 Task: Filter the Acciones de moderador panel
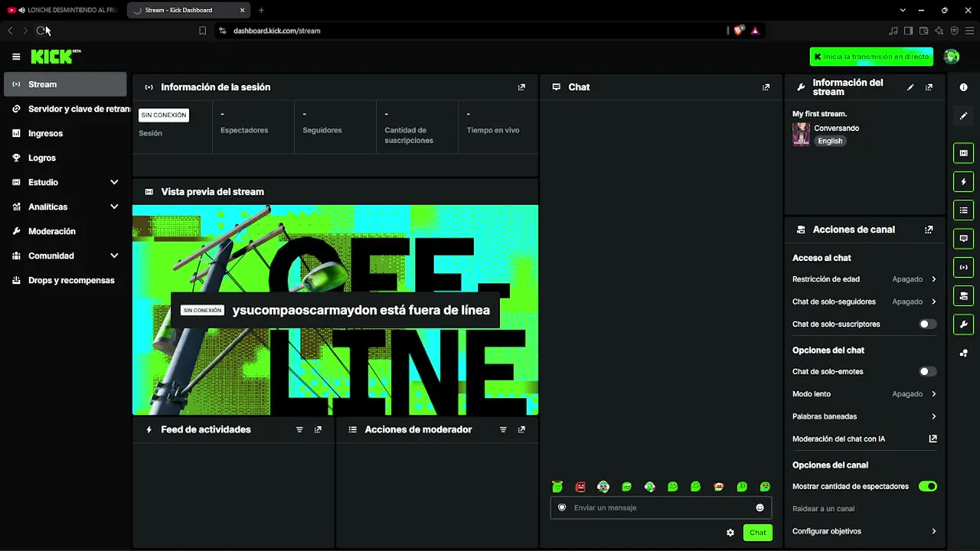pos(503,430)
